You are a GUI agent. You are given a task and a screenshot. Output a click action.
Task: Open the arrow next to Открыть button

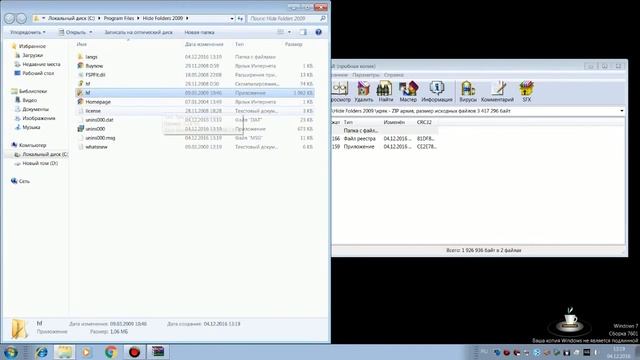point(91,32)
